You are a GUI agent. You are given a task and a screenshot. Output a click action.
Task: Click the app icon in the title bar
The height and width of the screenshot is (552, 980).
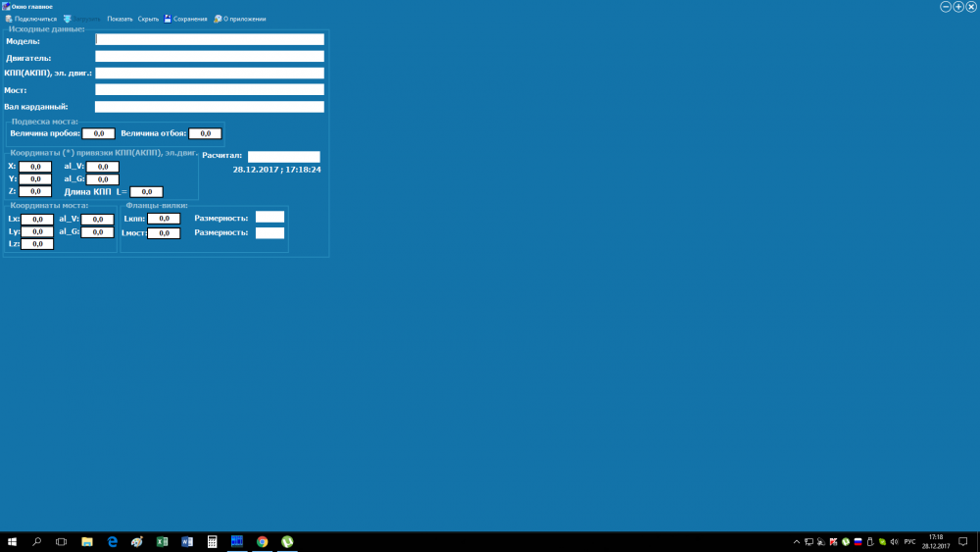tap(6, 6)
